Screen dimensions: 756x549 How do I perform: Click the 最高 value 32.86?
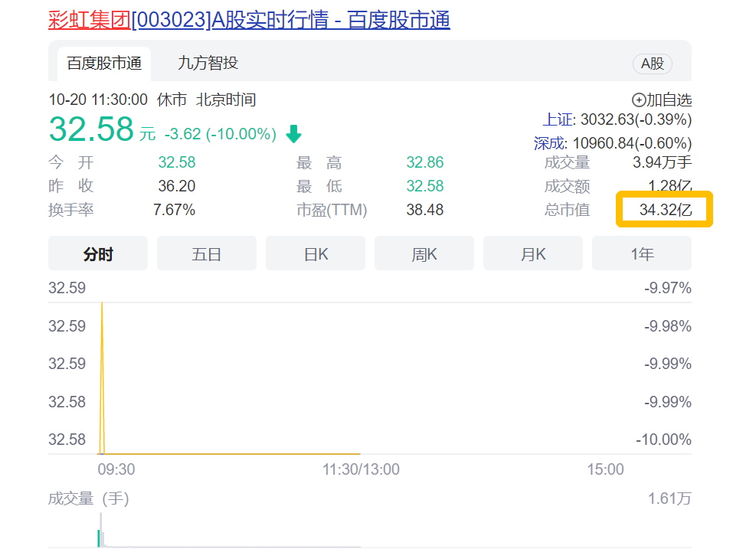[425, 162]
